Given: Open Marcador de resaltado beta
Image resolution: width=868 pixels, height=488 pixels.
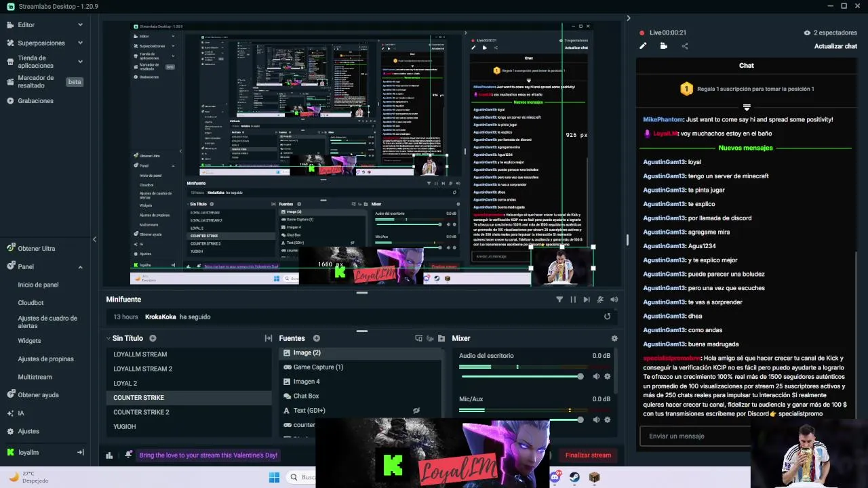Looking at the screenshot, I should pos(45,82).
